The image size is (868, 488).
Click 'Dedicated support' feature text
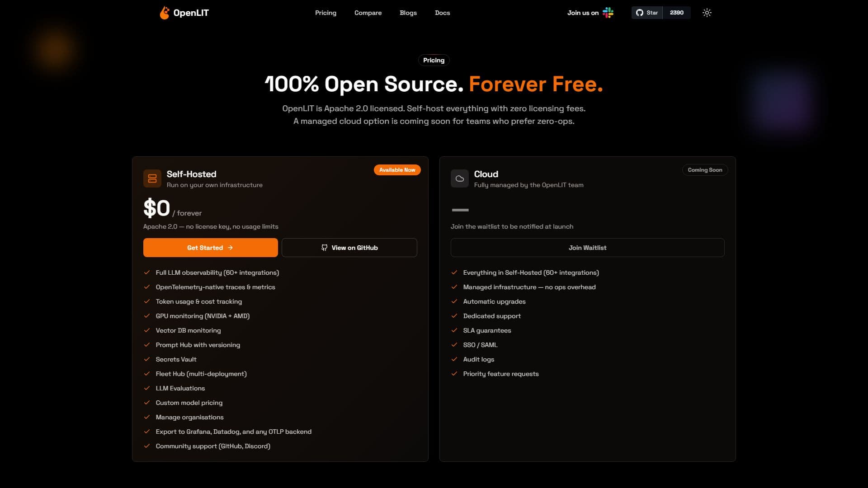coord(492,316)
